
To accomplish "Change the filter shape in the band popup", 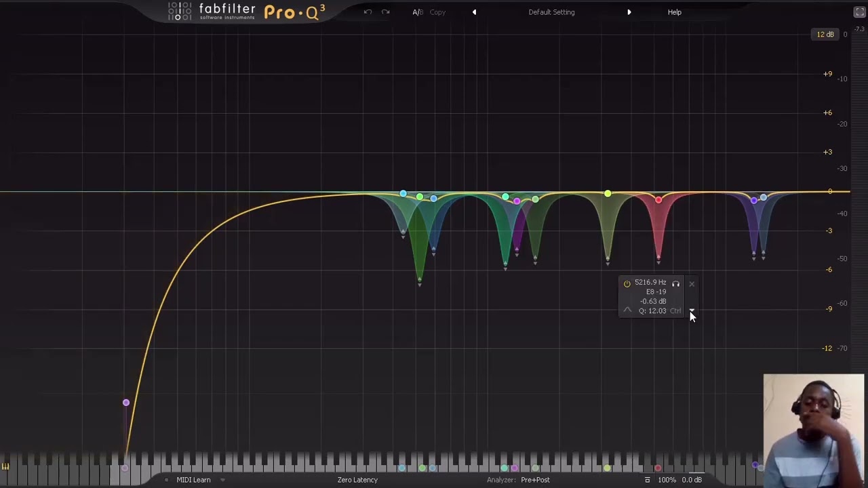I will click(627, 310).
